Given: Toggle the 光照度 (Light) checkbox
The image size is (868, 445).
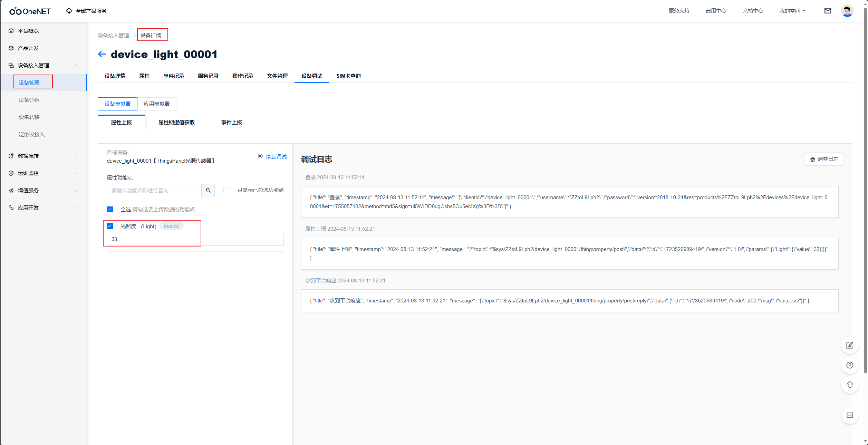Looking at the screenshot, I should (x=110, y=226).
